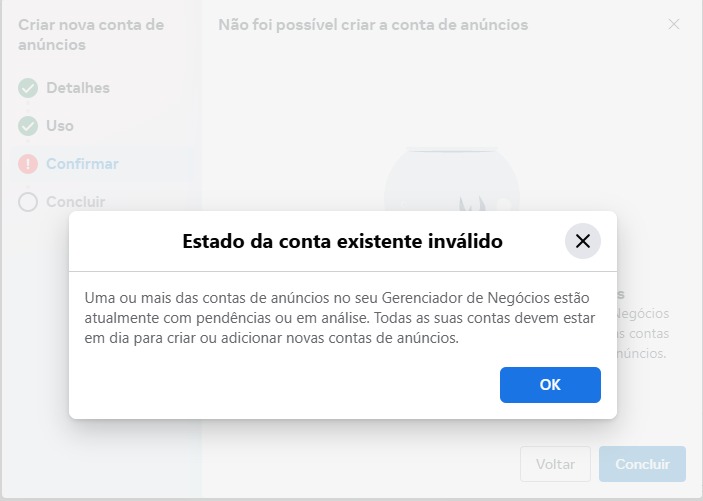Close the ad account creation window

point(674,24)
